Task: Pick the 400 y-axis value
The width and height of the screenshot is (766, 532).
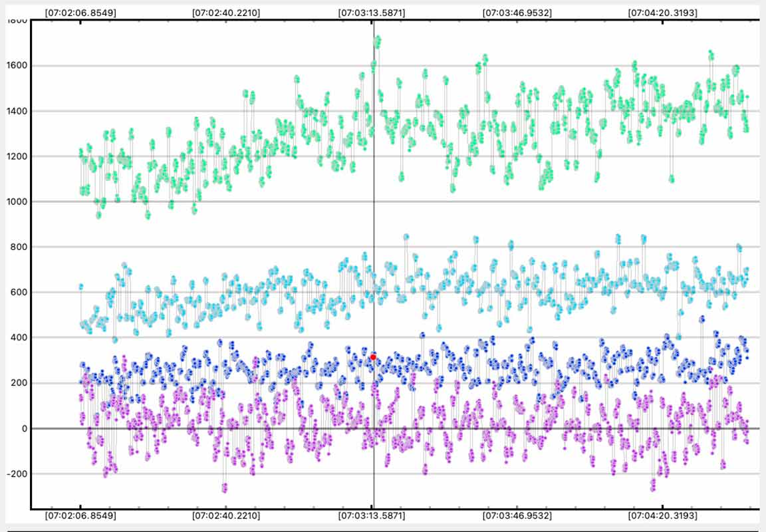Action: (19, 338)
